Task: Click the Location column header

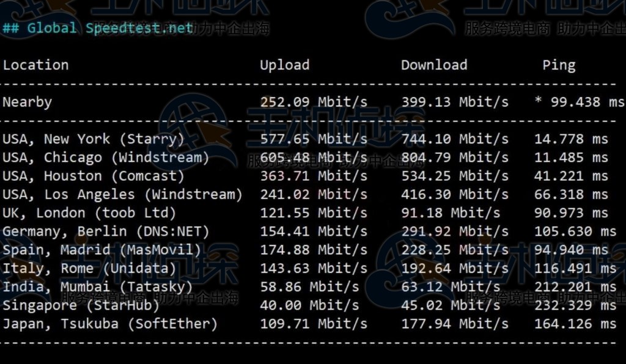Action: 35,65
